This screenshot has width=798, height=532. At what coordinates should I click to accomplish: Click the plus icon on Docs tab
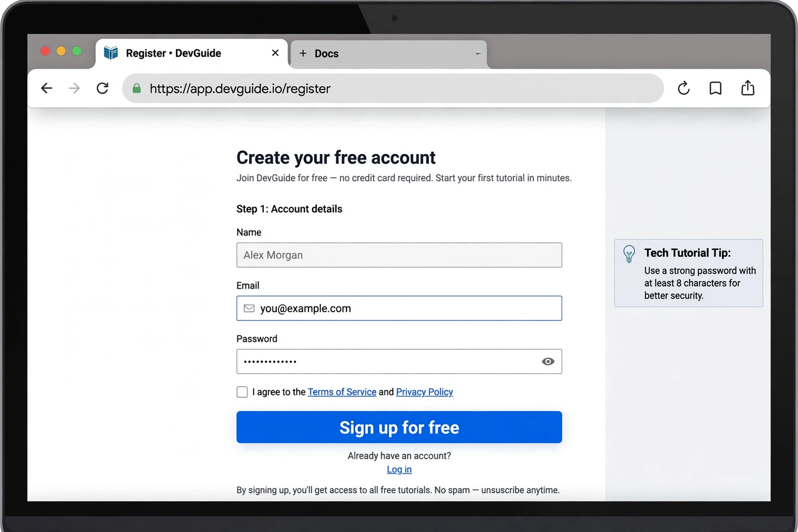point(303,53)
